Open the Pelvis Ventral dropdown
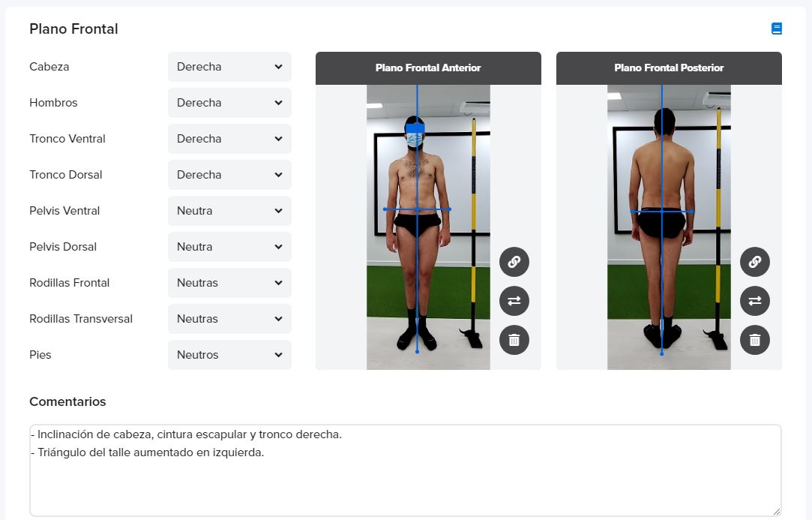Viewport: 812px width, 520px height. (x=229, y=211)
